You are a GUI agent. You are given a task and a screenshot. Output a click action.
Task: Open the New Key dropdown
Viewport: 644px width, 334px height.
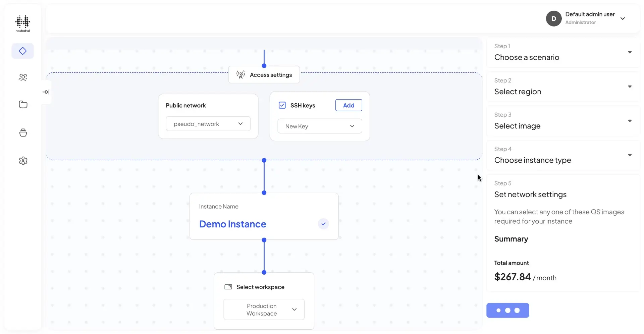tap(319, 126)
